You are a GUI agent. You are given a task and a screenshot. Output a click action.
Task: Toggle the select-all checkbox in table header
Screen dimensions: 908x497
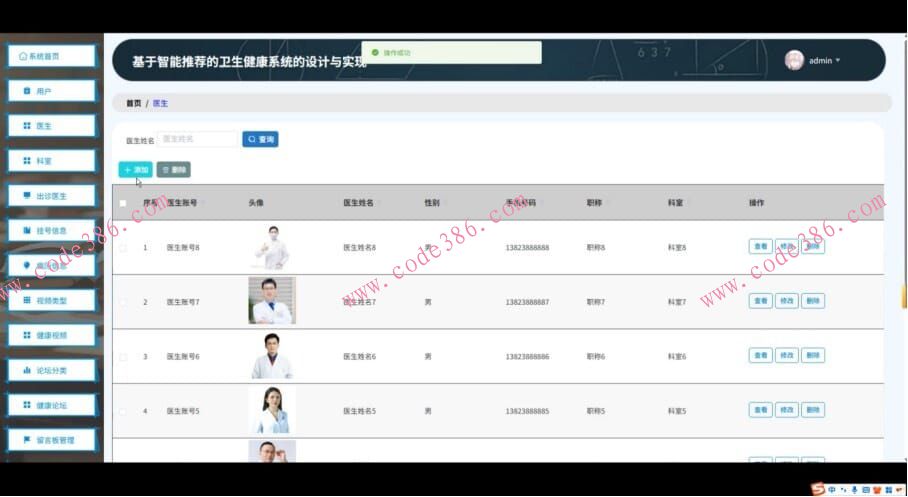[x=123, y=203]
